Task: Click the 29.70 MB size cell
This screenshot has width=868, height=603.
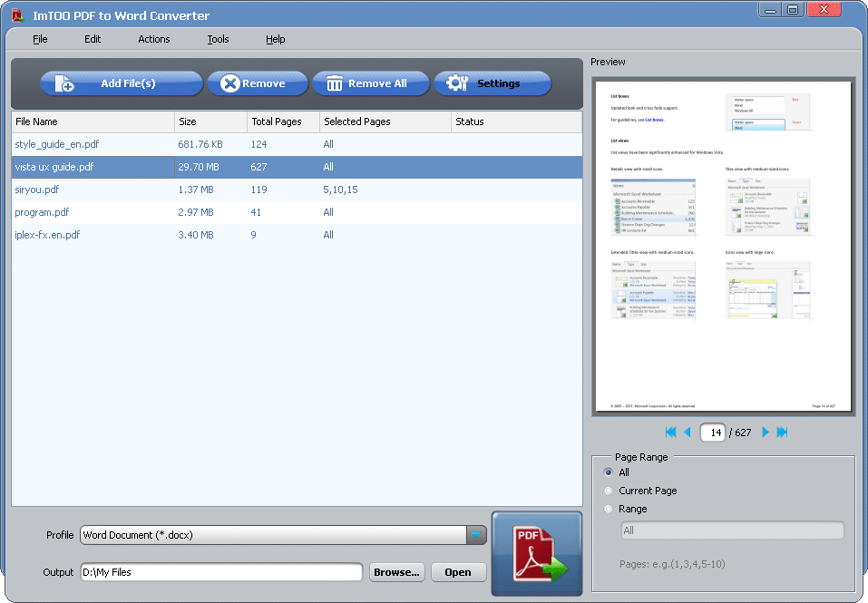Action: [x=199, y=167]
